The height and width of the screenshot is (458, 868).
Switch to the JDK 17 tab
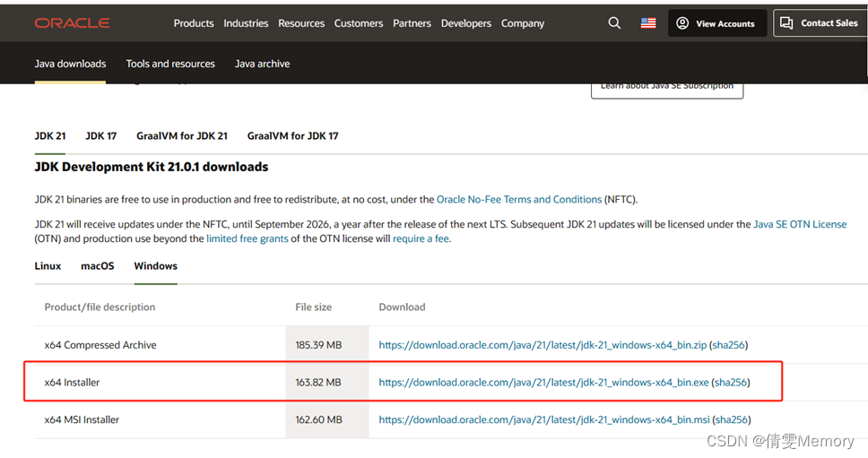pos(100,136)
